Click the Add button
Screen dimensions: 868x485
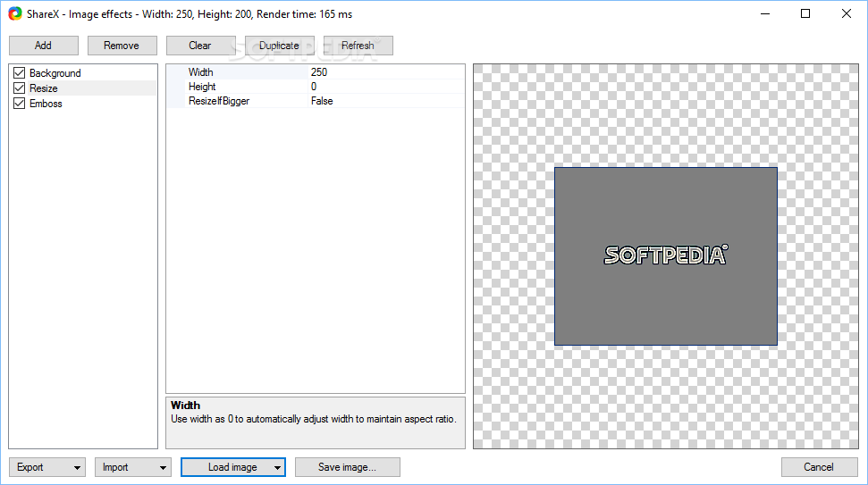[x=44, y=46]
